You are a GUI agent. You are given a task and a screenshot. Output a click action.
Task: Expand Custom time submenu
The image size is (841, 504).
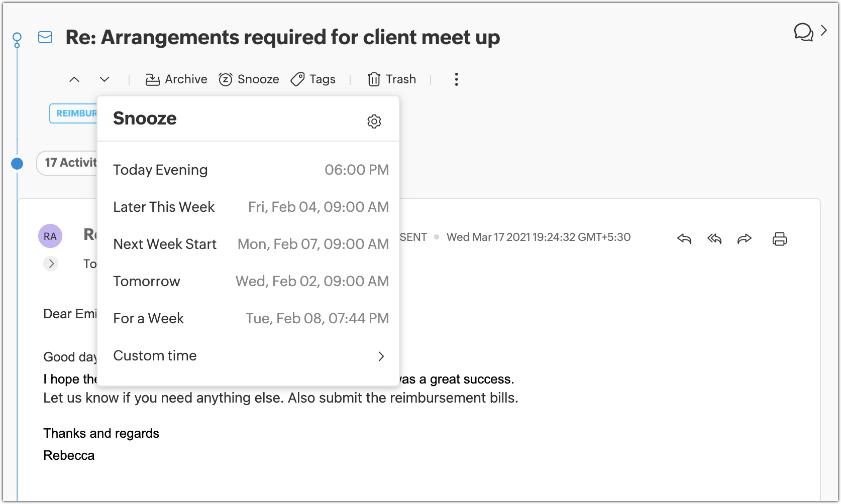pyautogui.click(x=381, y=356)
